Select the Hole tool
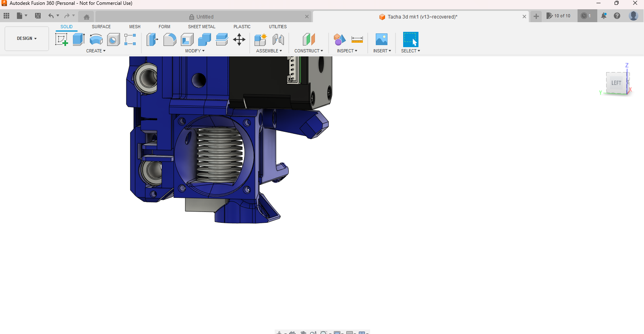This screenshot has width=644, height=334. pos(114,39)
